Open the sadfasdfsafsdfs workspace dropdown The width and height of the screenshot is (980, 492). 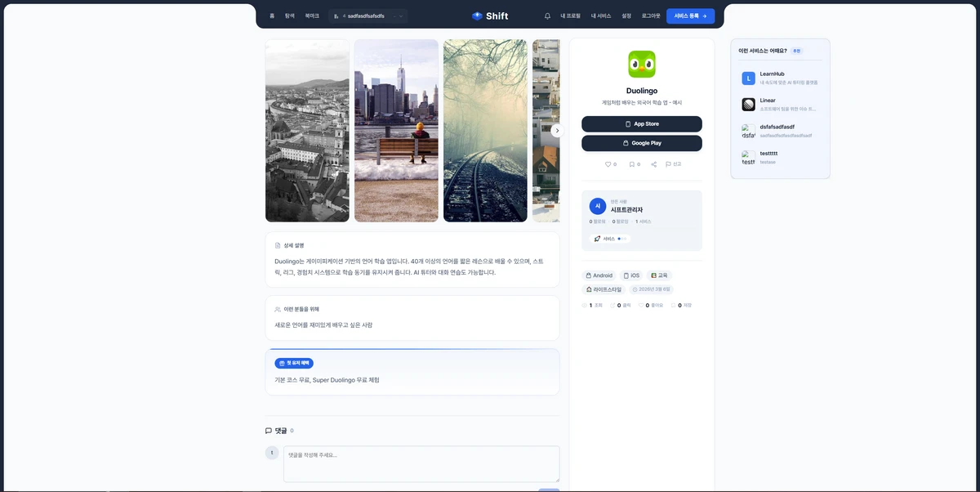click(368, 16)
